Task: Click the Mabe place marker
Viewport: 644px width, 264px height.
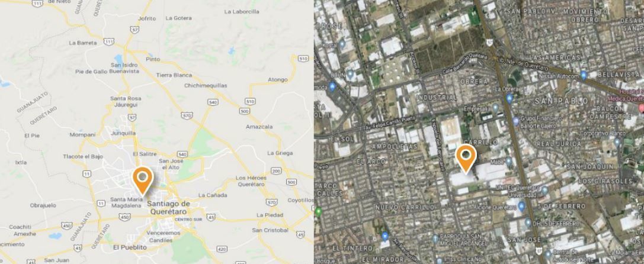Action: (x=508, y=162)
